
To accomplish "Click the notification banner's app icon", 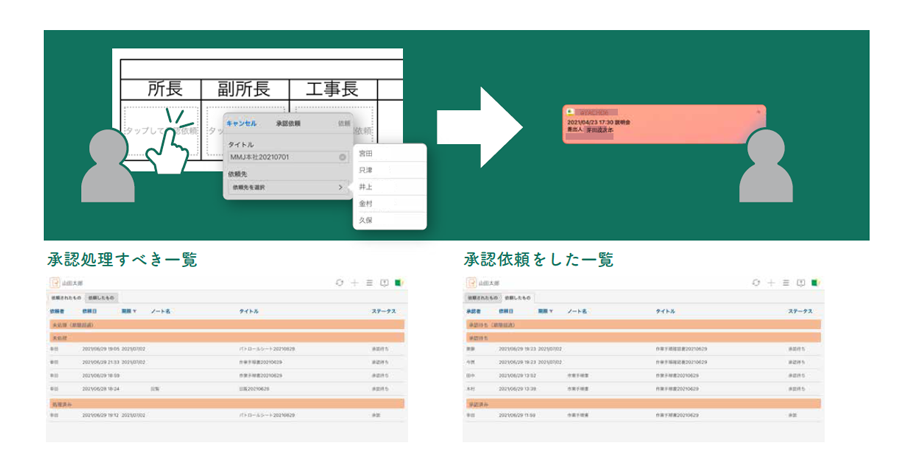I will [570, 112].
